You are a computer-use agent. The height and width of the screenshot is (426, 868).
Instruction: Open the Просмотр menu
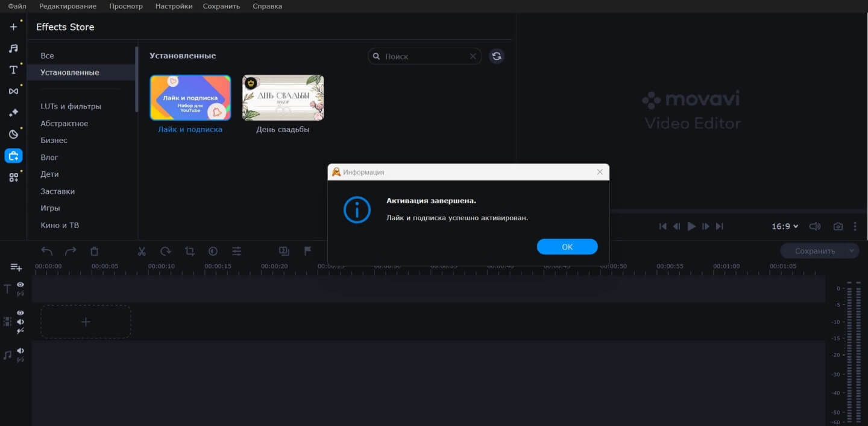126,6
